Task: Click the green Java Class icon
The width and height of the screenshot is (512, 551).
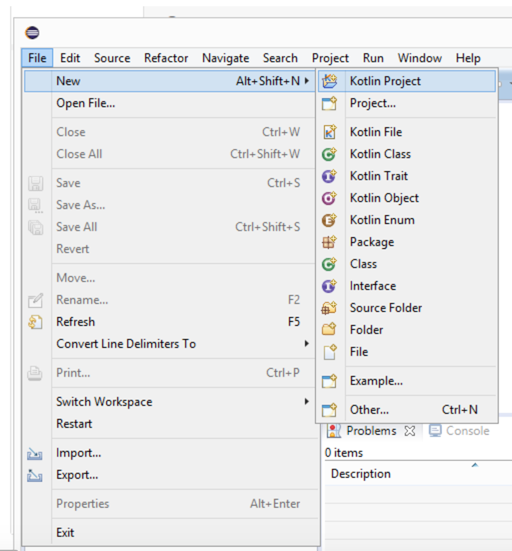Action: click(x=329, y=264)
